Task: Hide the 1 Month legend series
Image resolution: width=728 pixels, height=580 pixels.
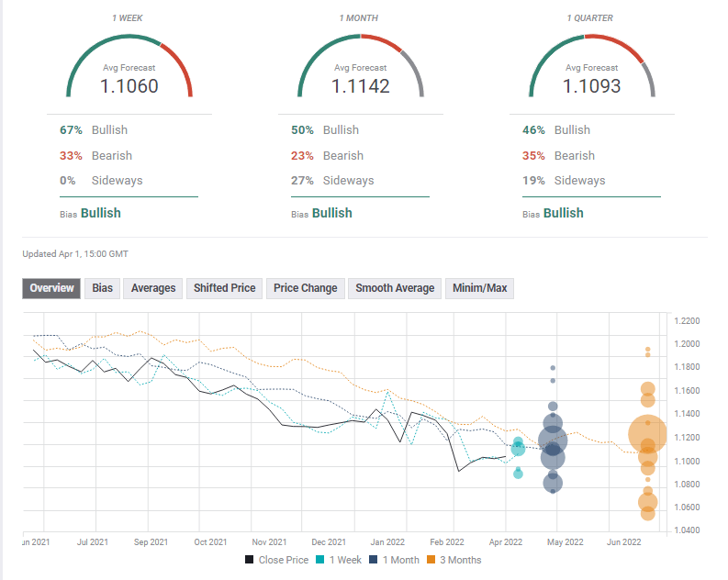Action: pos(398,560)
